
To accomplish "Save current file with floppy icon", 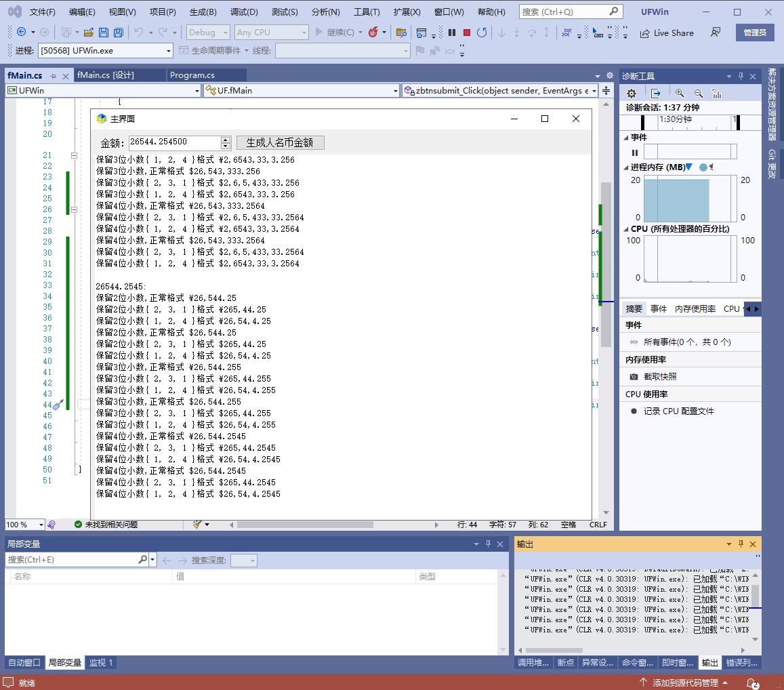I will tap(104, 33).
